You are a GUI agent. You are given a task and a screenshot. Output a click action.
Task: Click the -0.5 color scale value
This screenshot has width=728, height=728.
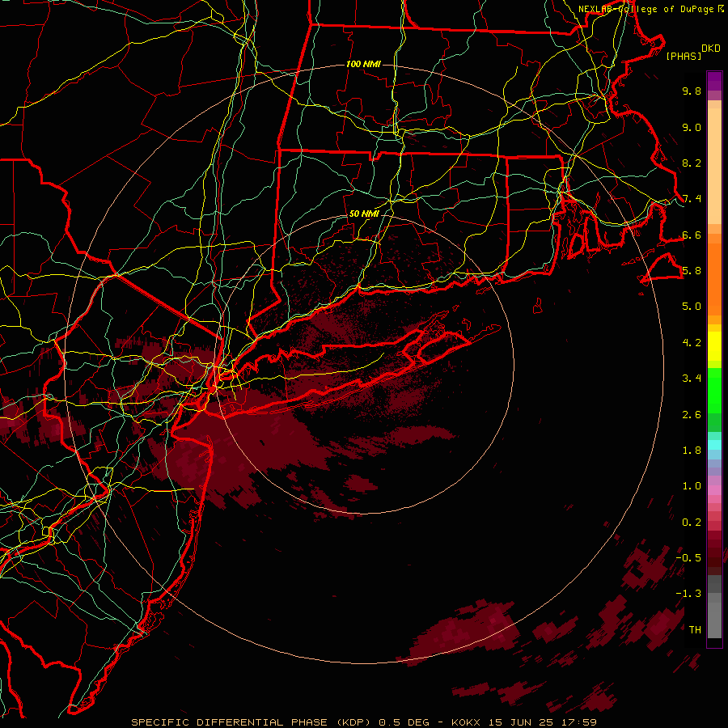(688, 558)
